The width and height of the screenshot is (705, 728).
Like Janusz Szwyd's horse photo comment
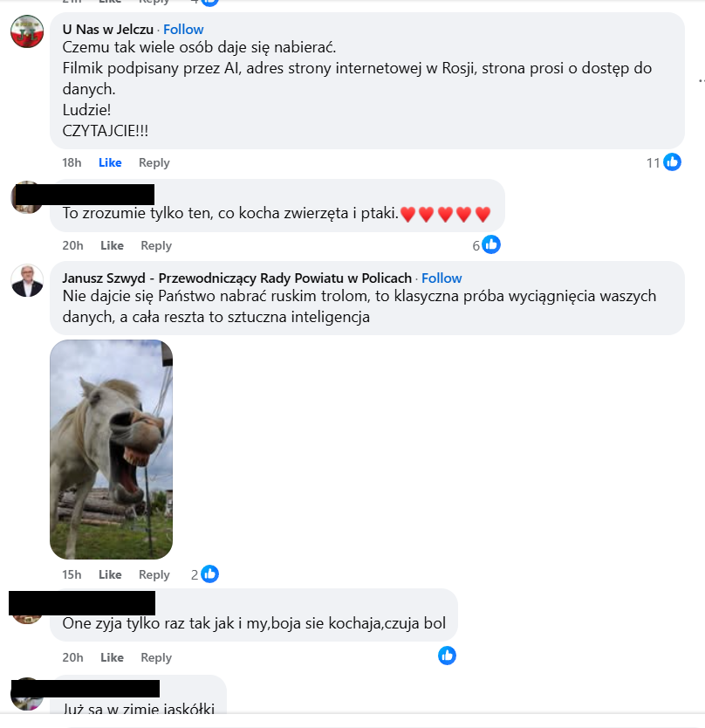pyautogui.click(x=110, y=574)
